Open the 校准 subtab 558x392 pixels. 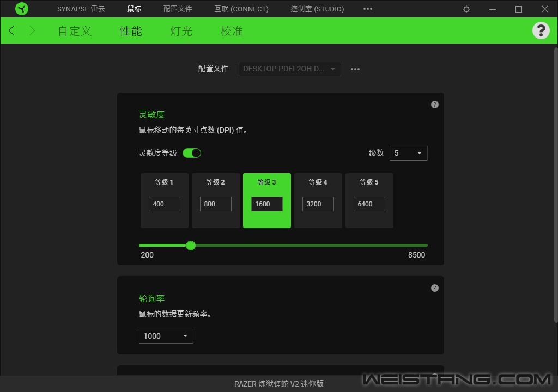click(232, 31)
